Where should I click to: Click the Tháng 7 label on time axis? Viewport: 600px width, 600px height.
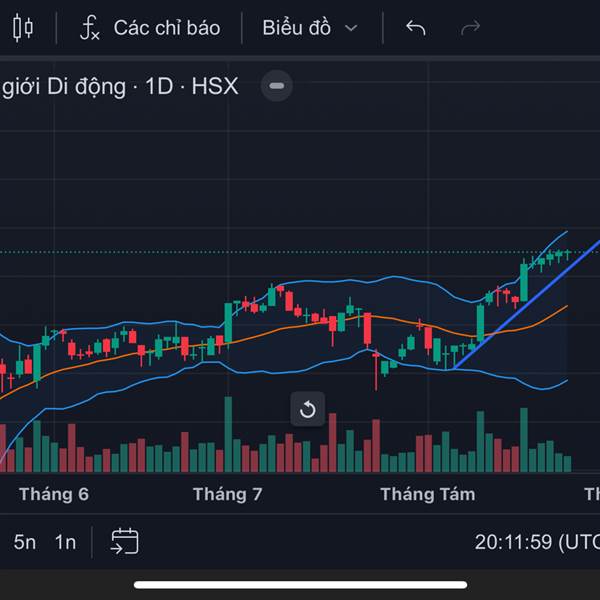[x=228, y=494]
